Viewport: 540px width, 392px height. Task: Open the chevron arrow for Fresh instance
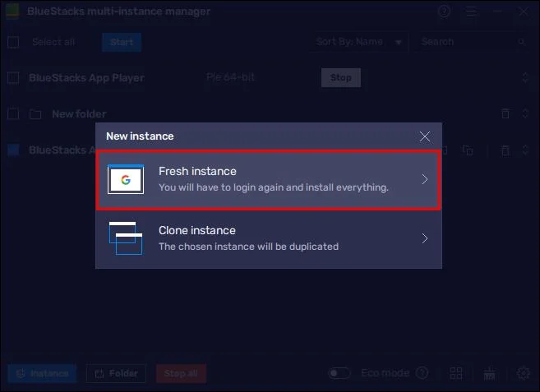(x=425, y=179)
